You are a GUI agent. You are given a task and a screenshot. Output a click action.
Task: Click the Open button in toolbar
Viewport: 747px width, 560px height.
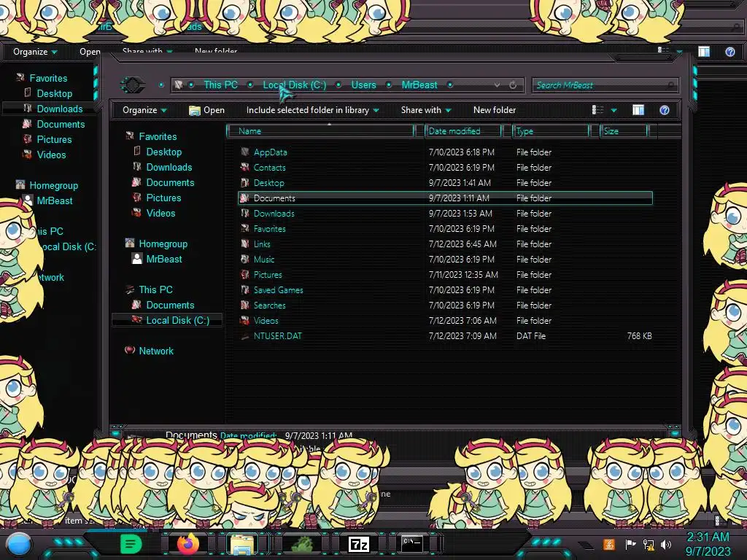(206, 110)
